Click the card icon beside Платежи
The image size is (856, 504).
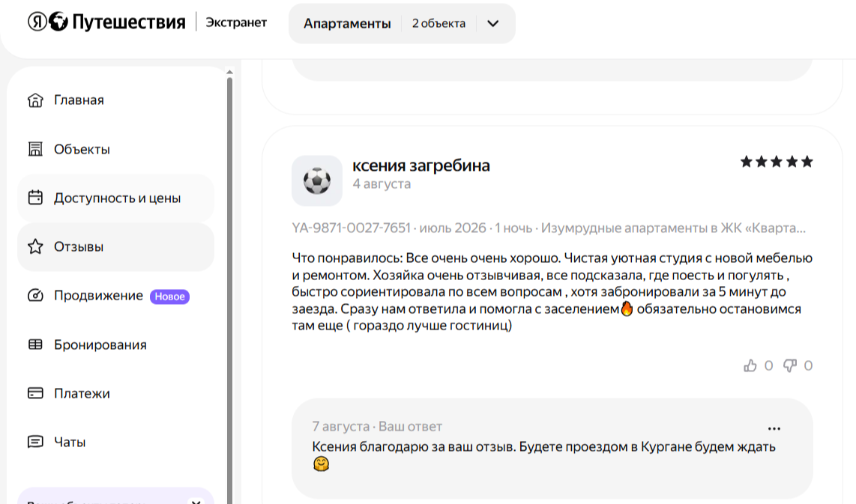tap(35, 393)
